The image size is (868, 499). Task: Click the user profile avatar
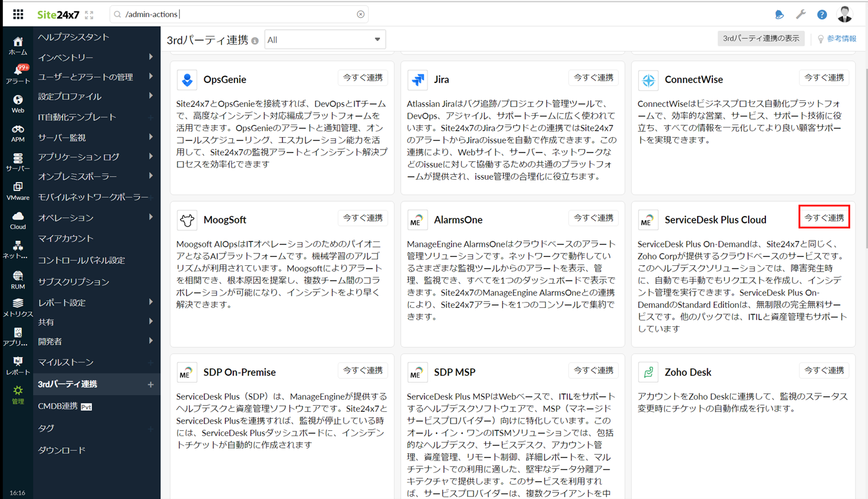pos(844,14)
